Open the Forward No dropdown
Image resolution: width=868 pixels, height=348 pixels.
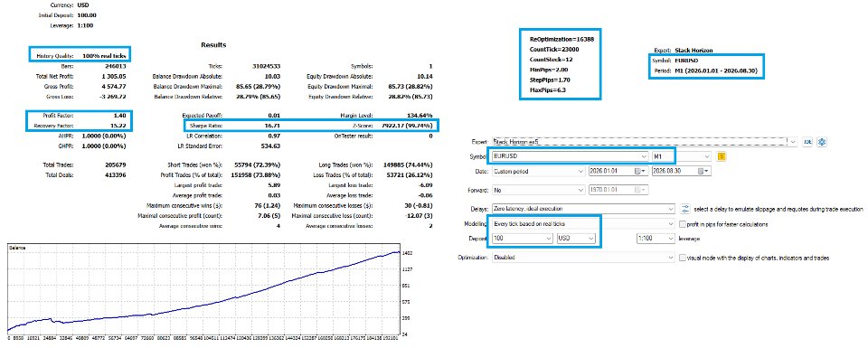[x=580, y=190]
